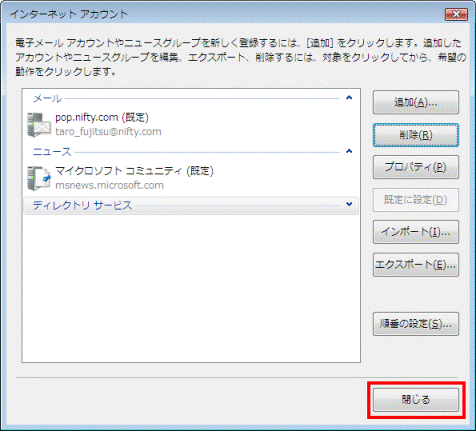This screenshot has width=476, height=431.
Task: Click the メール group header label
Action: click(47, 98)
